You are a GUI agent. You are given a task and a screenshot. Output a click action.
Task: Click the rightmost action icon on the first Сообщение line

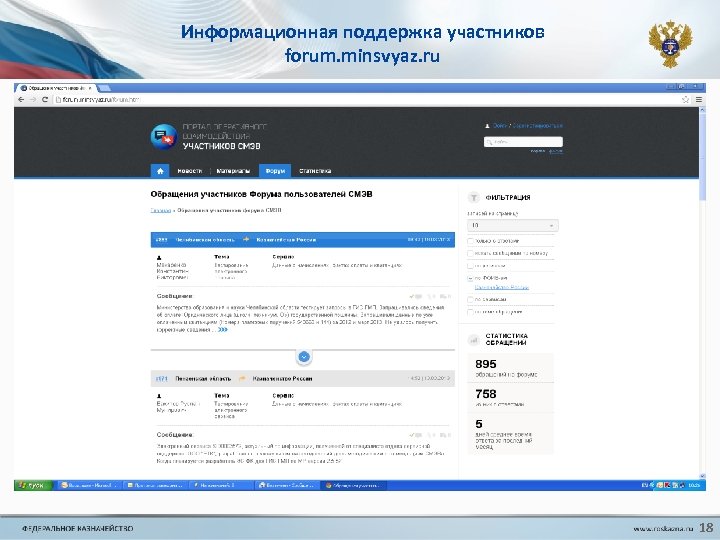(x=445, y=297)
